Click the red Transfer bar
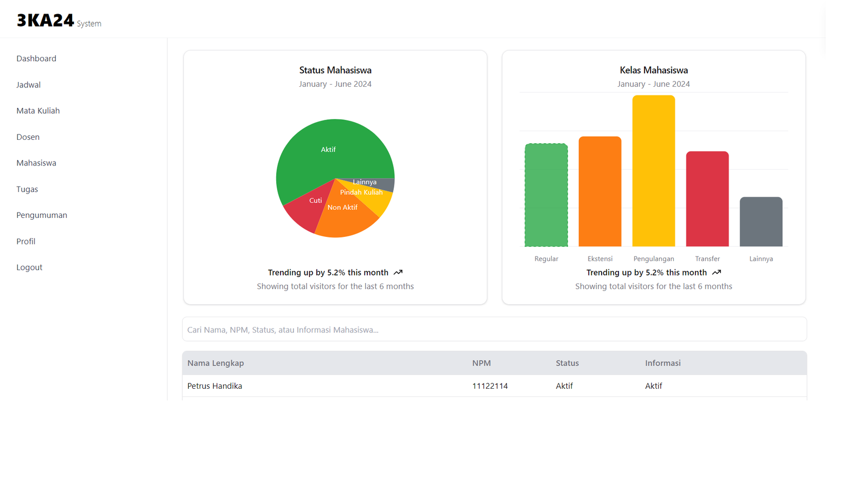The image size is (868, 488). click(707, 199)
